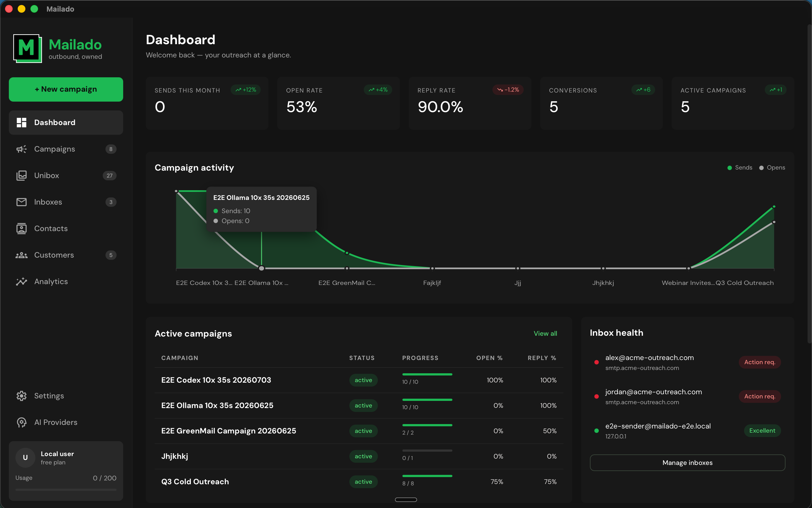The image size is (812, 508).
Task: Click the PROGRESS column header
Action: (420, 358)
